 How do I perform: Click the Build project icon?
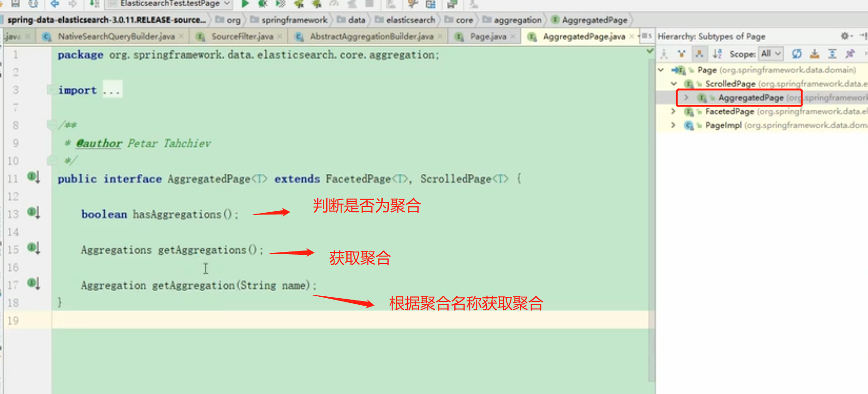pos(94,4)
